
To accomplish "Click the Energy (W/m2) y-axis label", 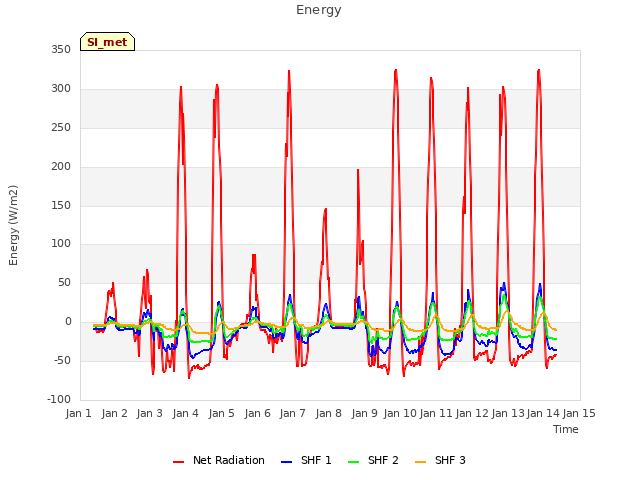I will pyautogui.click(x=13, y=225).
